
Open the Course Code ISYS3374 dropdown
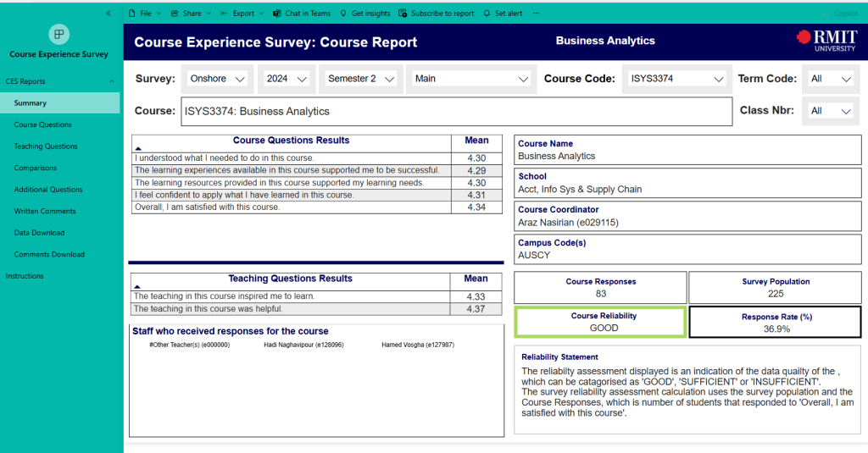676,79
